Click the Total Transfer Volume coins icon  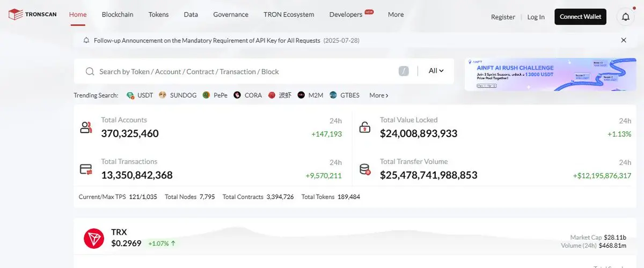[x=365, y=169]
